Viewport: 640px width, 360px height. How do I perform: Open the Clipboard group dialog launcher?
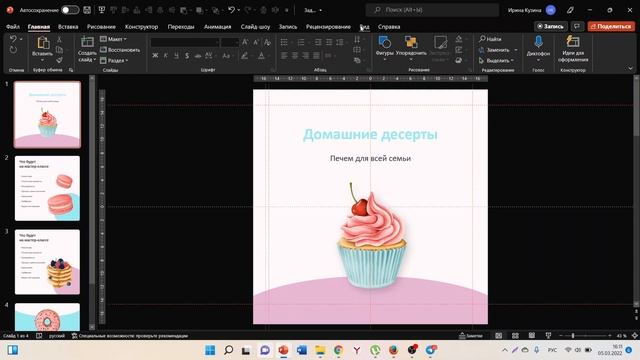tap(71, 70)
